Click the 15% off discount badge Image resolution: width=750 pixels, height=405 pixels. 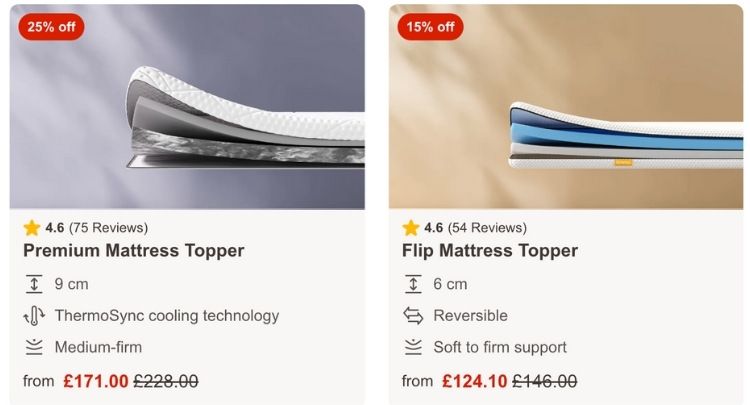[x=430, y=27]
